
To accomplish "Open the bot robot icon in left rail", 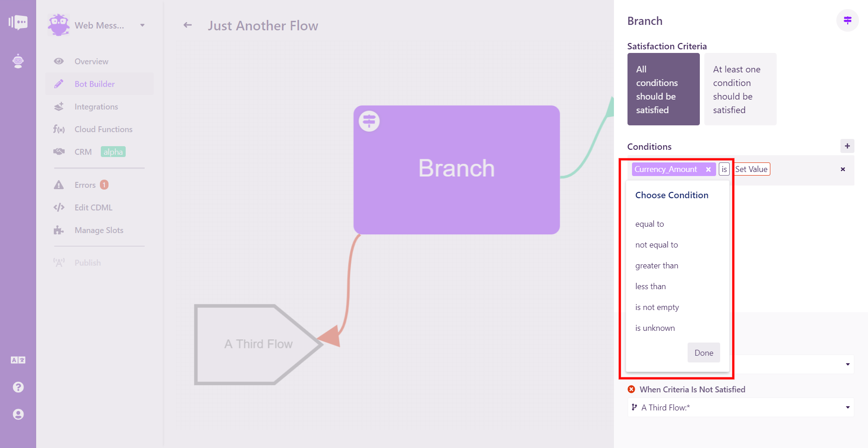I will [x=18, y=61].
